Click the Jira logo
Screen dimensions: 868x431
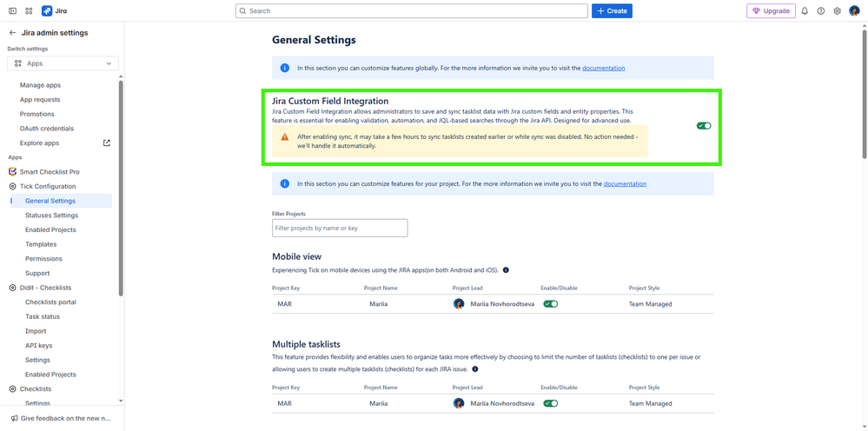(54, 10)
